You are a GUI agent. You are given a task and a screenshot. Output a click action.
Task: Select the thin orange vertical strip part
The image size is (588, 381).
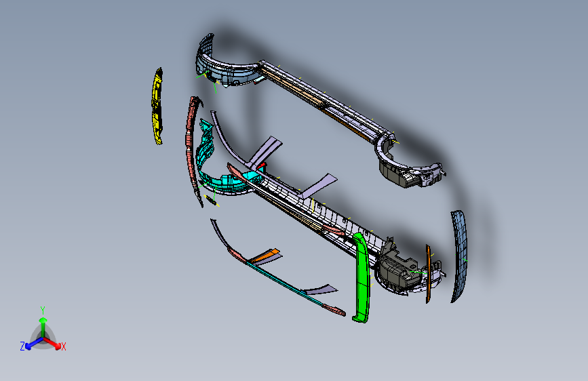click(x=428, y=274)
